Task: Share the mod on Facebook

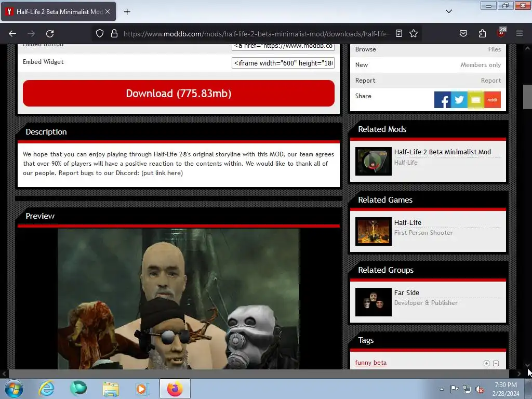Action: point(443,100)
